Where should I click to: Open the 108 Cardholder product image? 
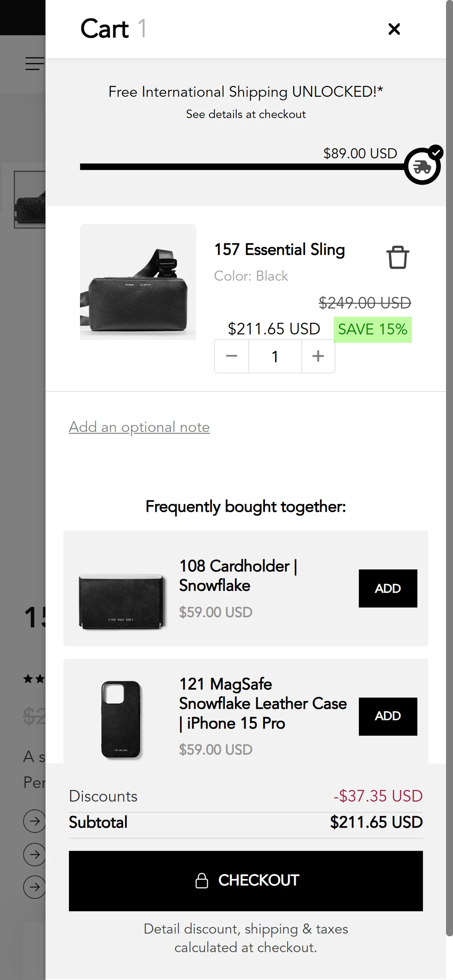tap(122, 601)
